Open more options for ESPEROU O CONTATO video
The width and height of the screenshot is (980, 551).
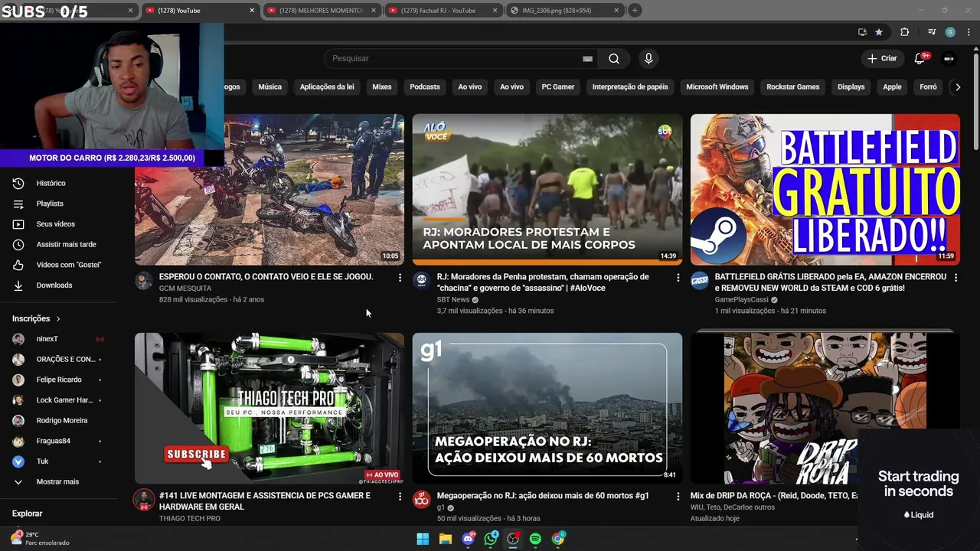(400, 278)
